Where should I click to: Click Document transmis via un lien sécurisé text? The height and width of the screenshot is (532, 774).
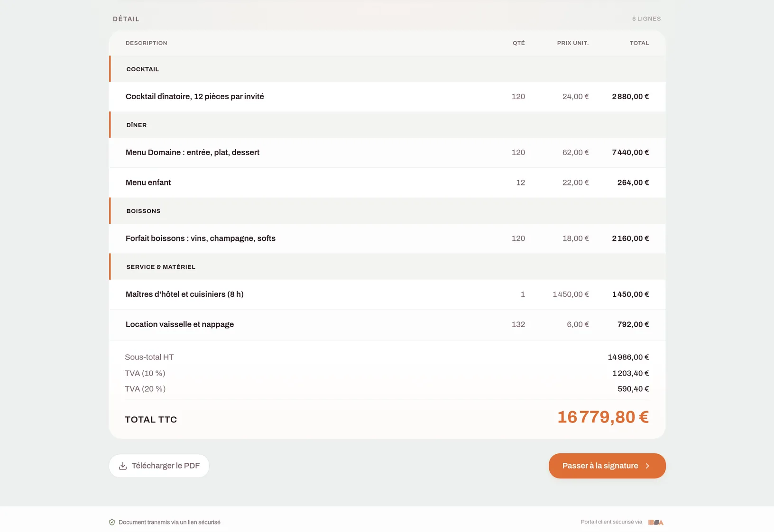[169, 522]
